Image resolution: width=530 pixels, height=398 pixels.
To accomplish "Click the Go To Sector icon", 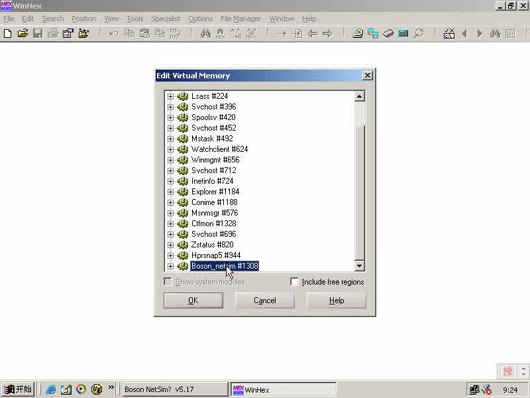I will click(297, 33).
